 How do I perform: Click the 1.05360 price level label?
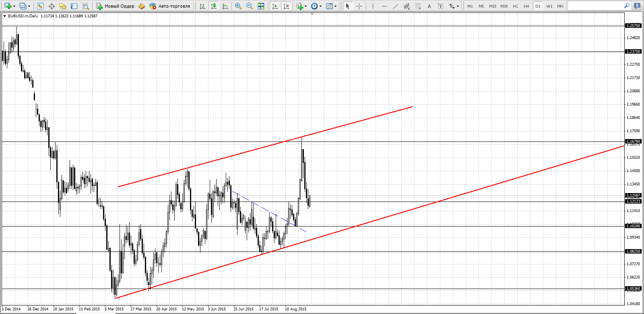tap(633, 289)
